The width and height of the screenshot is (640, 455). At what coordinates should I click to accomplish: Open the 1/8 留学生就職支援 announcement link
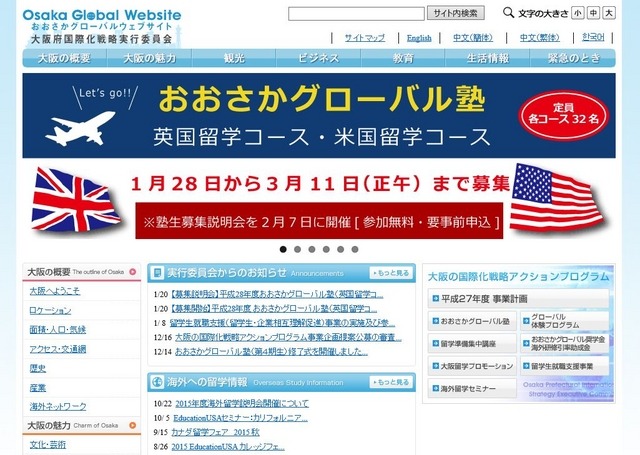pyautogui.click(x=282, y=323)
